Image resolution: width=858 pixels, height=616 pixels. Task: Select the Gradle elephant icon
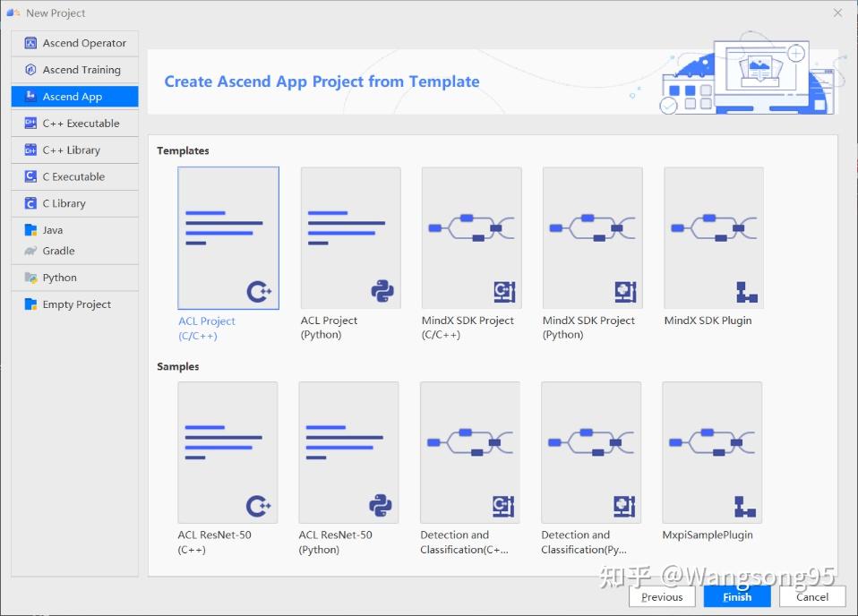[x=30, y=251]
